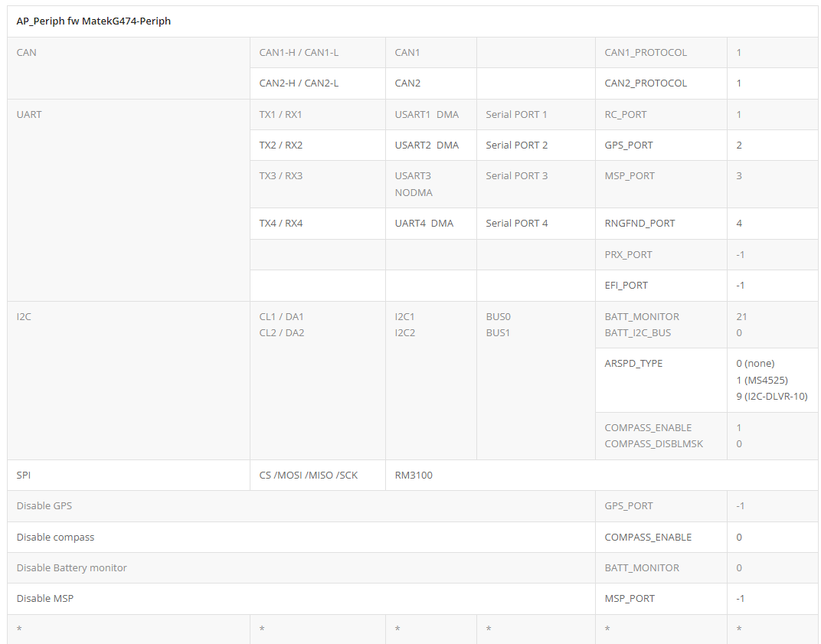Click the 'BATT_I2C_BUS' parameter
The image size is (821, 644).
(638, 333)
